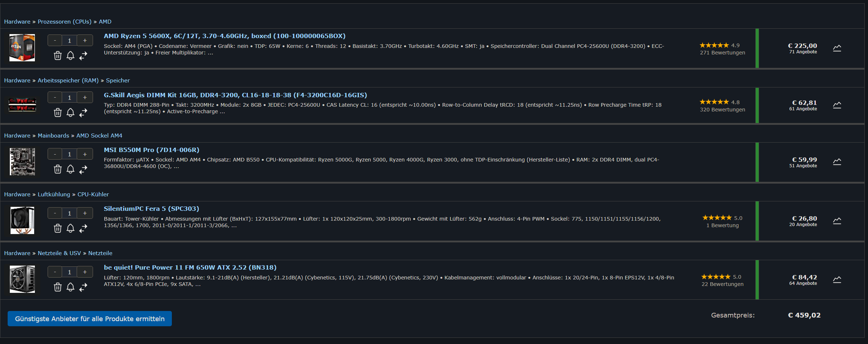Open CPU-Kühler breadcrumb category
The height and width of the screenshot is (344, 868).
point(93,194)
